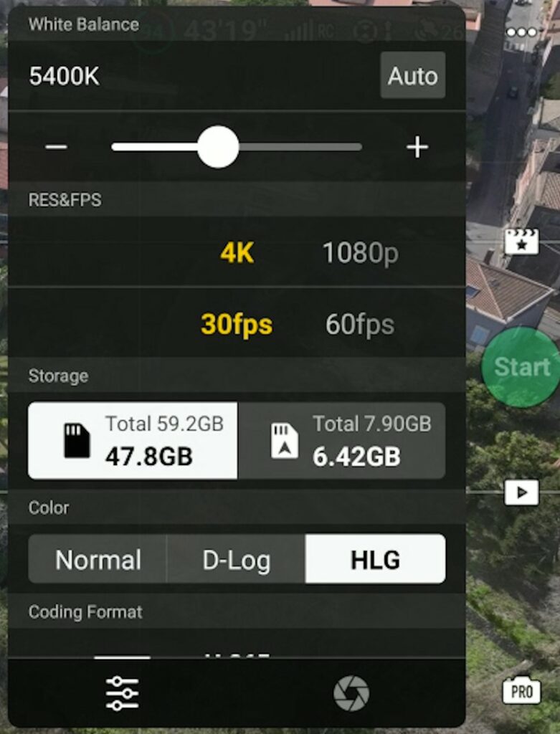Select the HLG color mode
The image size is (560, 734).
coord(375,559)
